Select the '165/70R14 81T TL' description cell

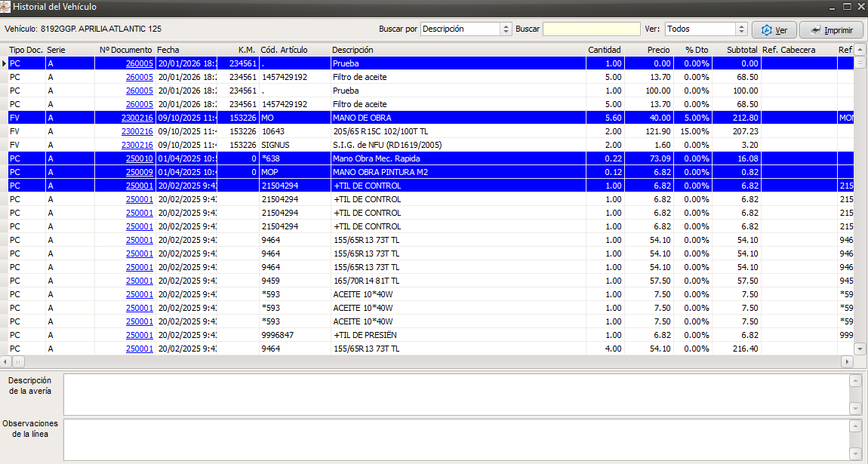click(458, 281)
